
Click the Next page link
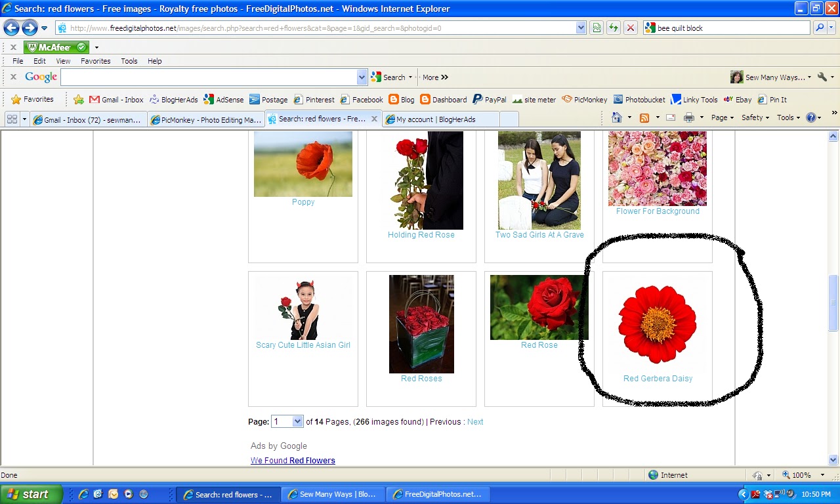(475, 422)
